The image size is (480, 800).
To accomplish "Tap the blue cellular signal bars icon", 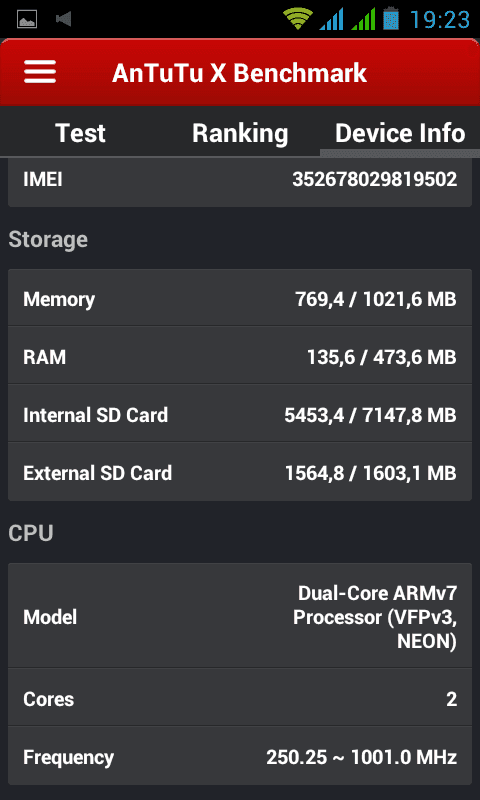I will [331, 19].
